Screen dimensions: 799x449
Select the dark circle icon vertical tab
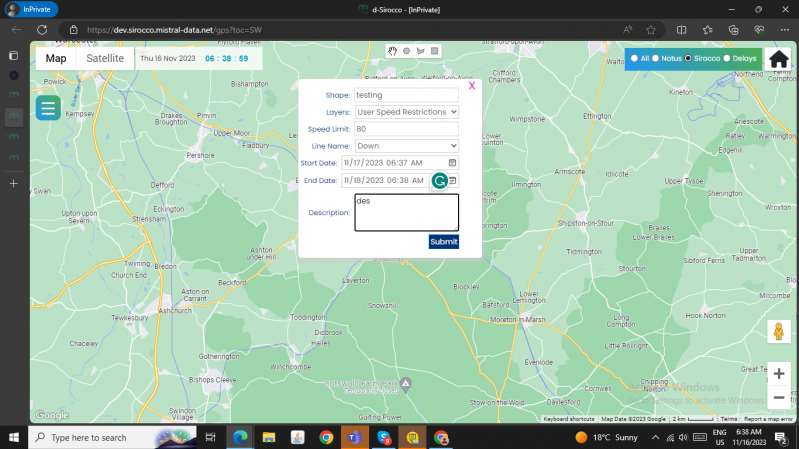pos(14,75)
